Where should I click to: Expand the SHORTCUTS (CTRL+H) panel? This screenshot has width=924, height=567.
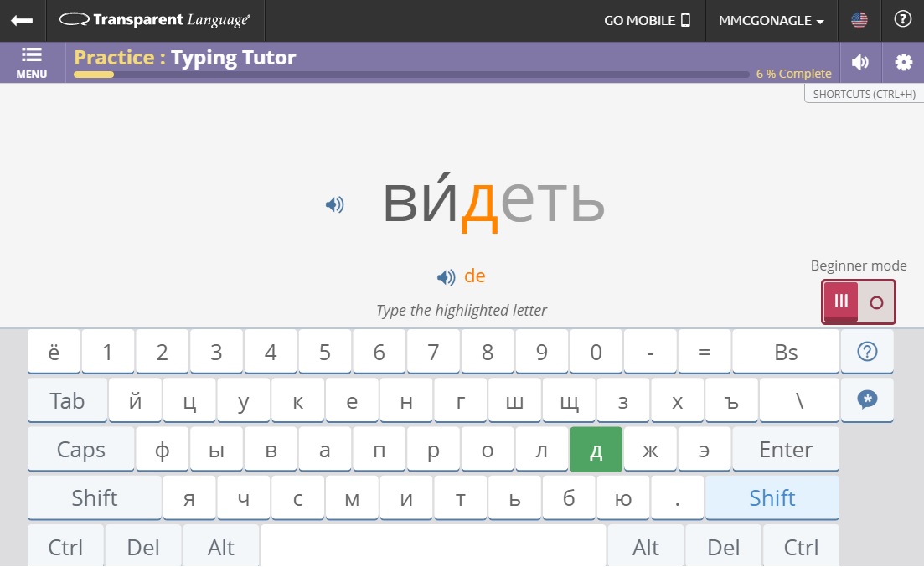click(x=864, y=94)
